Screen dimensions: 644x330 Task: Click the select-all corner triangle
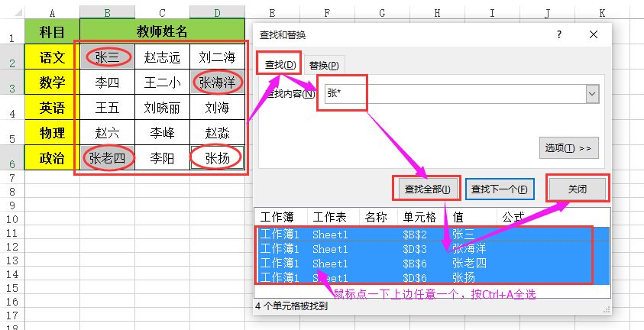pyautogui.click(x=19, y=13)
